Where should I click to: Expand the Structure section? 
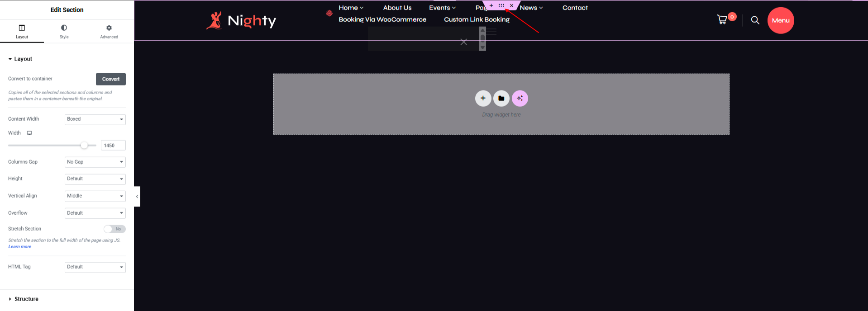tap(26, 299)
